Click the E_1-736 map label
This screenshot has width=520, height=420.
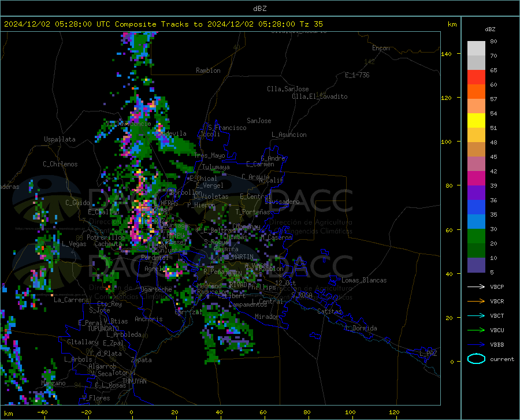tap(357, 75)
